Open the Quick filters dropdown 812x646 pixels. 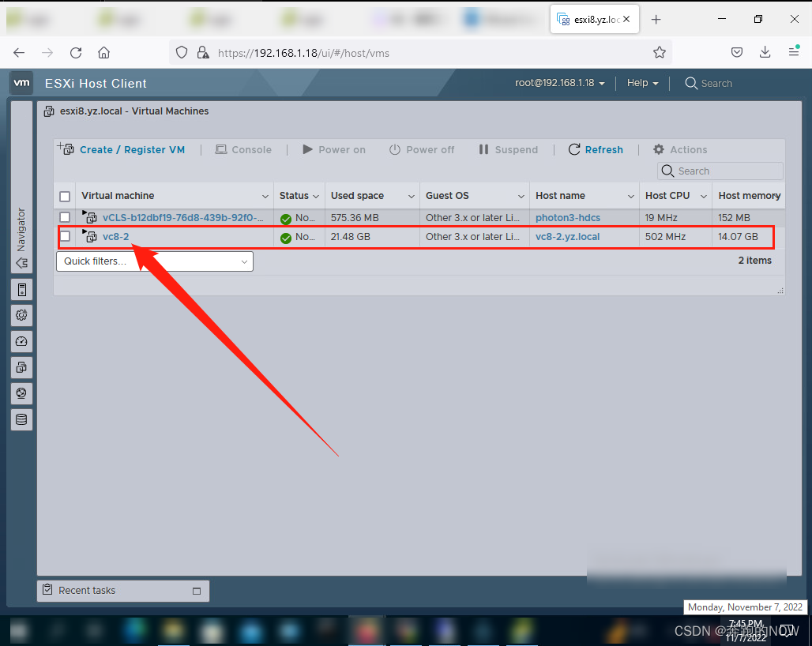click(154, 261)
